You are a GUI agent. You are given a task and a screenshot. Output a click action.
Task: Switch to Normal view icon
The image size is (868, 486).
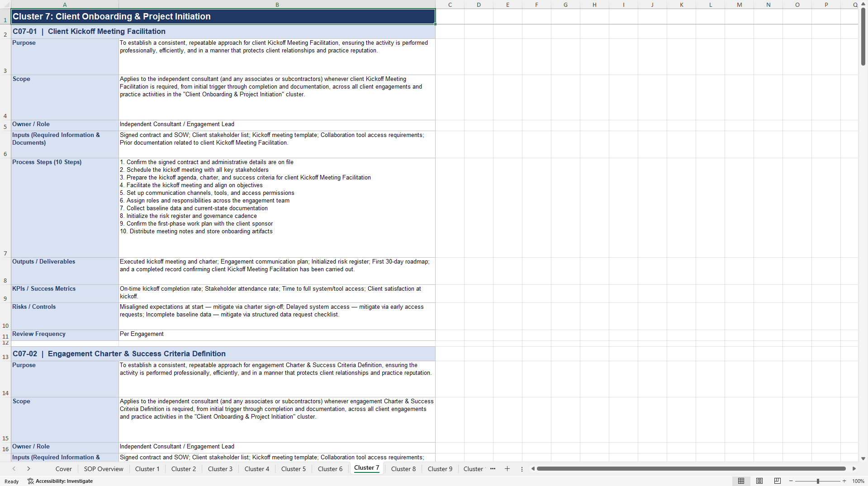pyautogui.click(x=741, y=481)
